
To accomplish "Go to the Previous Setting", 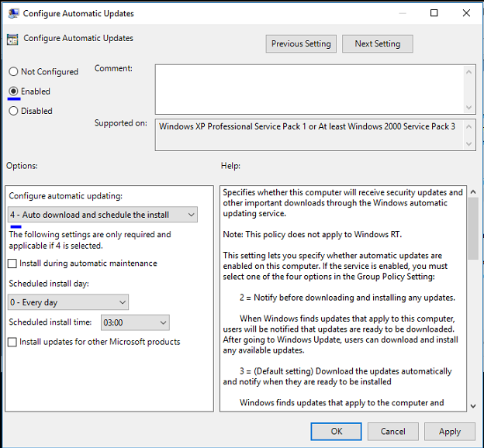I will [301, 44].
